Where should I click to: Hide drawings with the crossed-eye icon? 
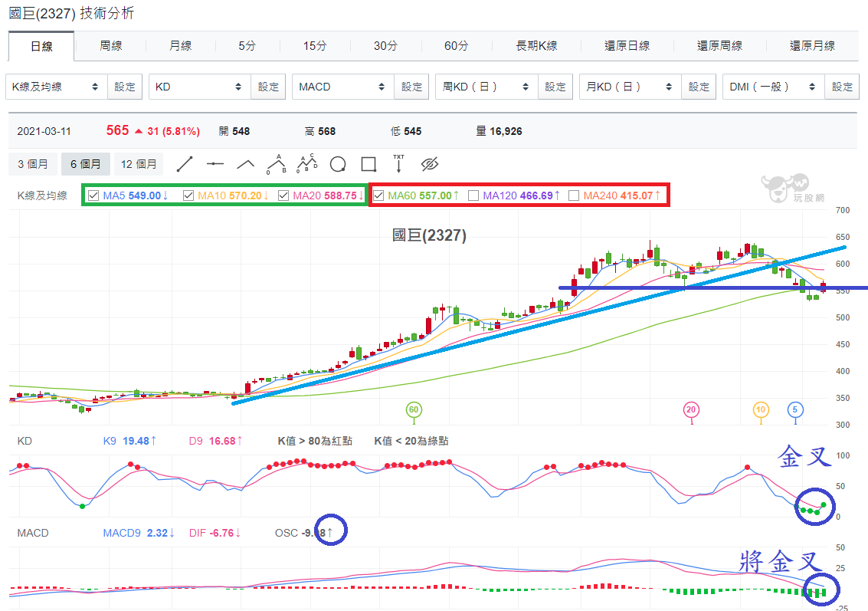(x=430, y=164)
